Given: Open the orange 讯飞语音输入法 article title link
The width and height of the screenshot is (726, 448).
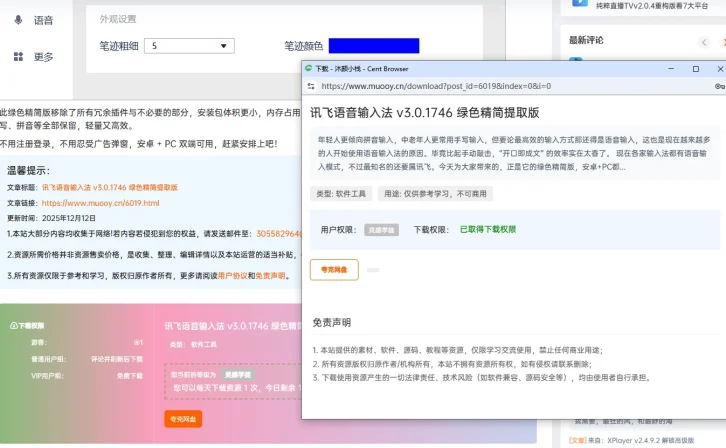Looking at the screenshot, I should click(110, 187).
